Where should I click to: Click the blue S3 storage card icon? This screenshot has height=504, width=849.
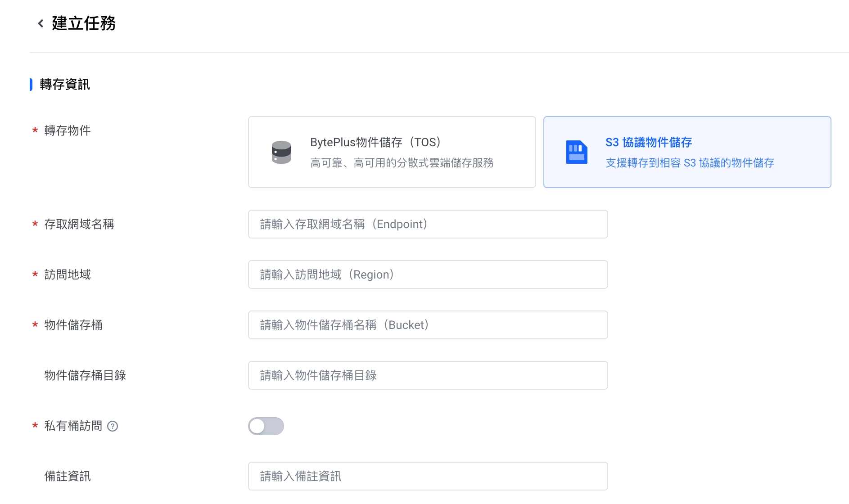pos(576,152)
